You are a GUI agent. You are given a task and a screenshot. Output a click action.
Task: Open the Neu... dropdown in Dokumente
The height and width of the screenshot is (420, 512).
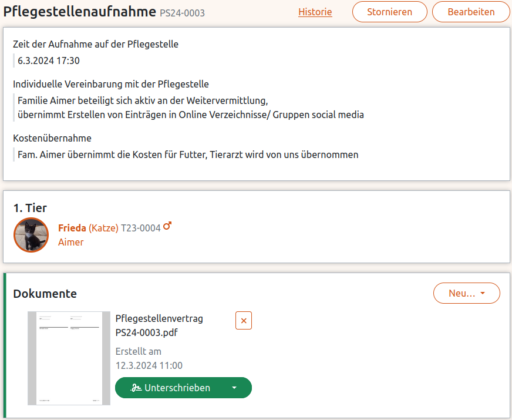coord(466,293)
